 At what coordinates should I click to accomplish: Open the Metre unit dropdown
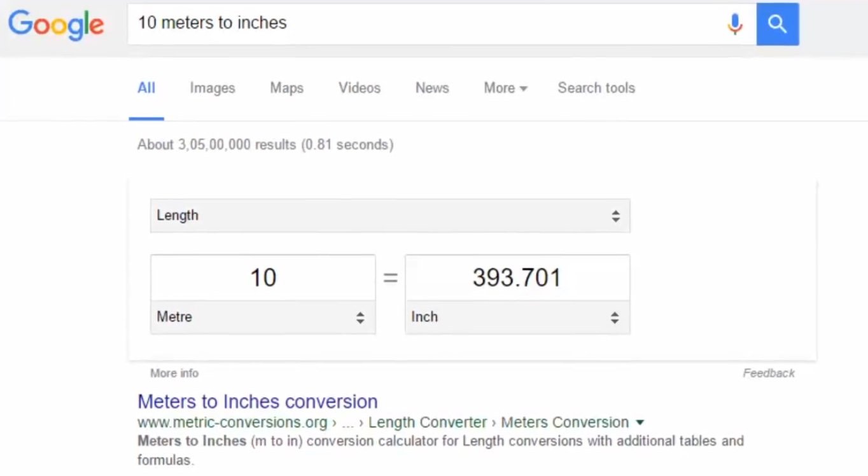(x=262, y=317)
